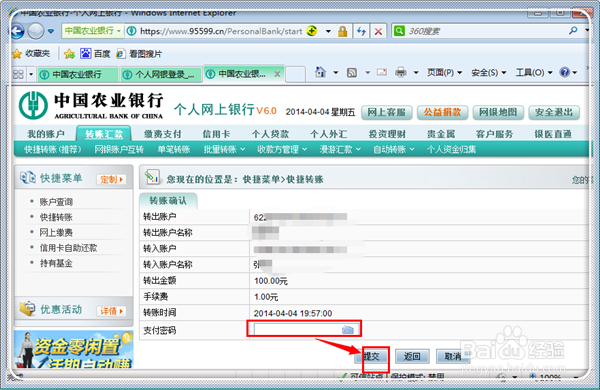Select 单笔转账 in the submenu
This screenshot has width=600, height=390.
coord(174,149)
